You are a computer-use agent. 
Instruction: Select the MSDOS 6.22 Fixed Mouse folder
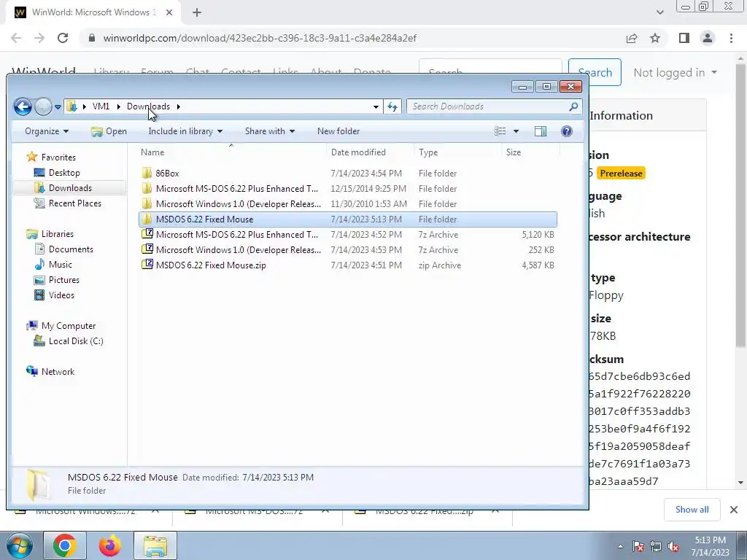point(348,219)
